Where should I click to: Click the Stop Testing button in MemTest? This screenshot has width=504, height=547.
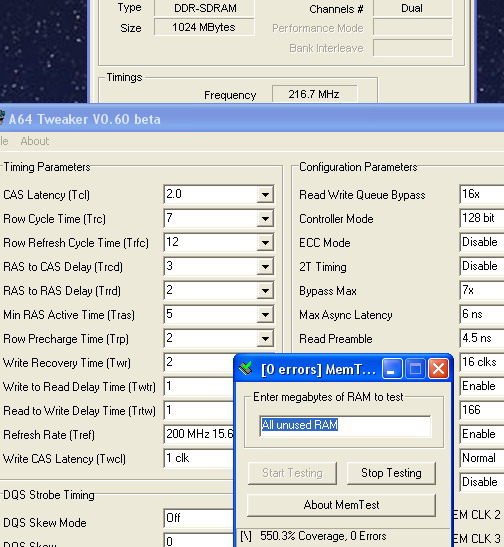pos(391,473)
